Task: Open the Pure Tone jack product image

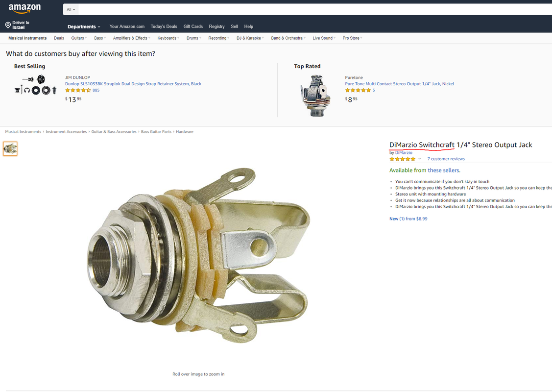Action: click(315, 96)
